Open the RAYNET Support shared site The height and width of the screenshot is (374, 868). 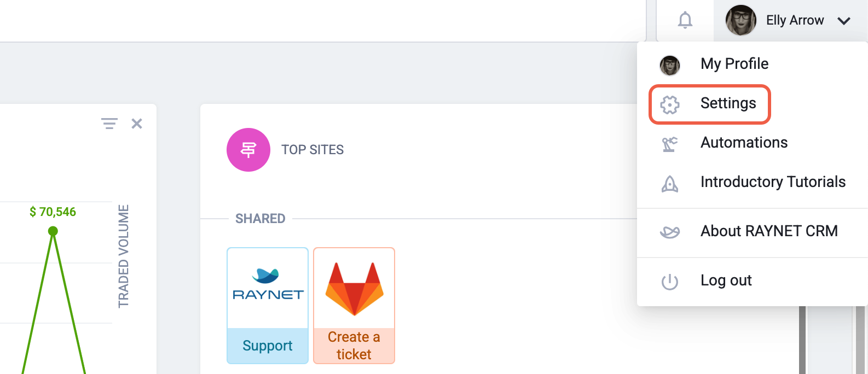pyautogui.click(x=267, y=305)
